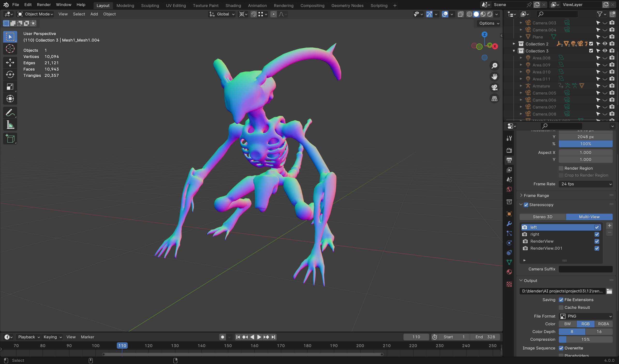
Task: Select the Multi-View mode button
Action: coord(589,217)
